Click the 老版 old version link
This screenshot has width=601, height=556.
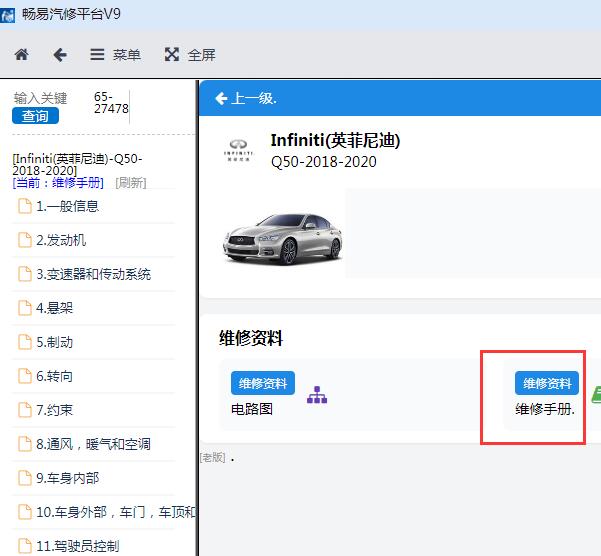(213, 458)
